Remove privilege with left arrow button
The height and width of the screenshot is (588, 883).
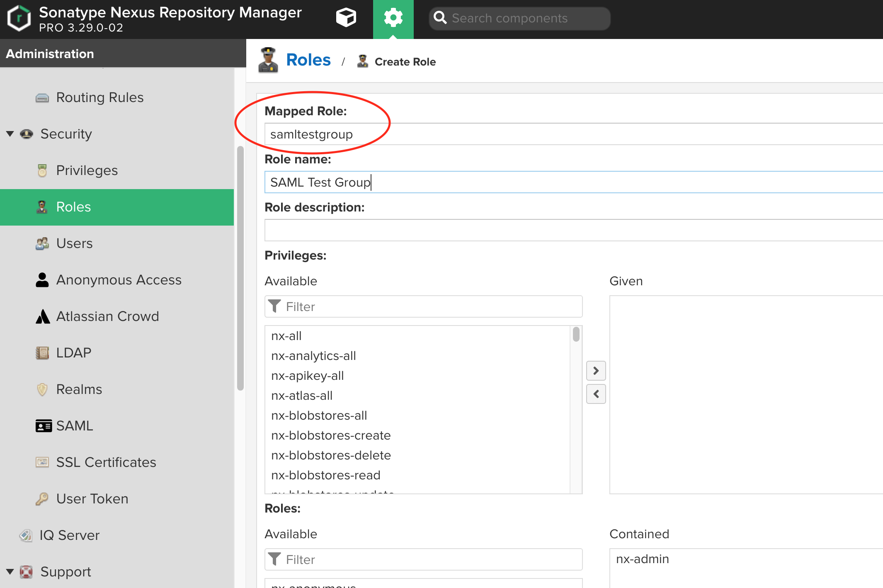pyautogui.click(x=596, y=394)
